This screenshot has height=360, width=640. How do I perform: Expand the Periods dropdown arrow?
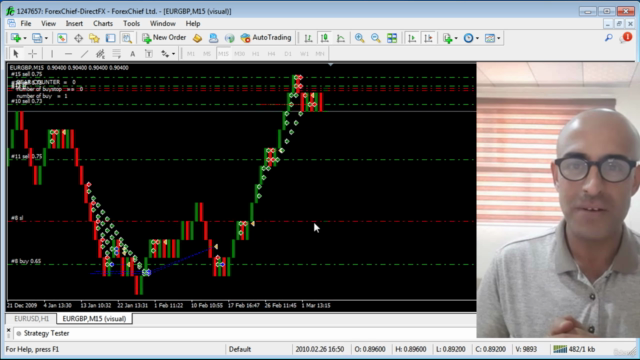coord(477,38)
